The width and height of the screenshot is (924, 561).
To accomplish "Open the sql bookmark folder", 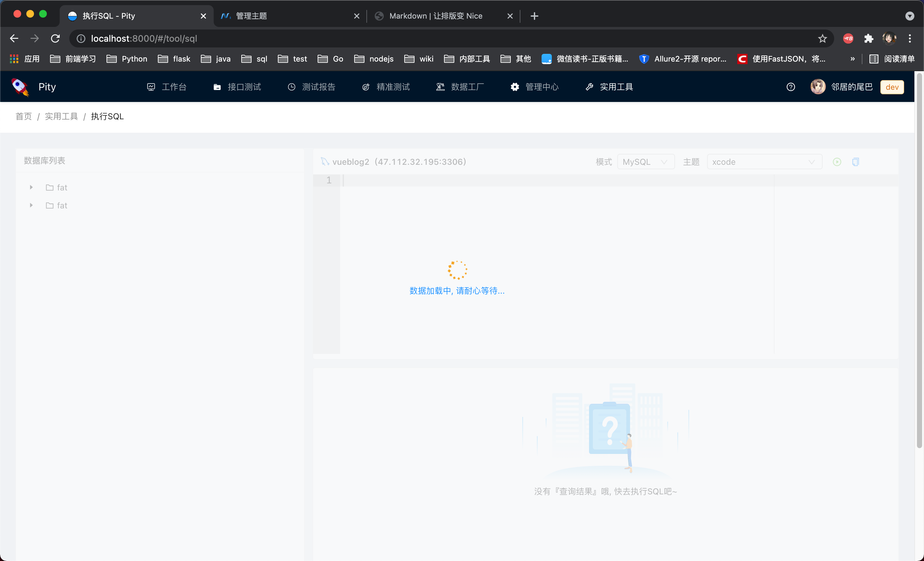I will 254,59.
